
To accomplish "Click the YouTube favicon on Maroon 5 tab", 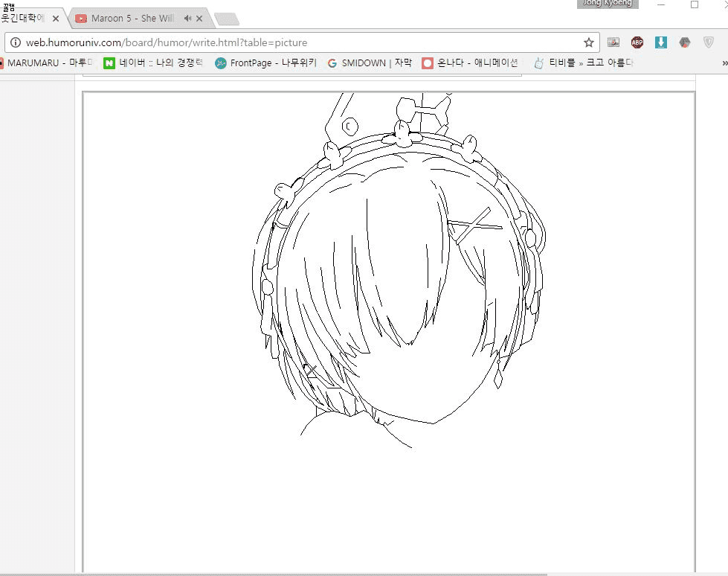I will click(81, 19).
